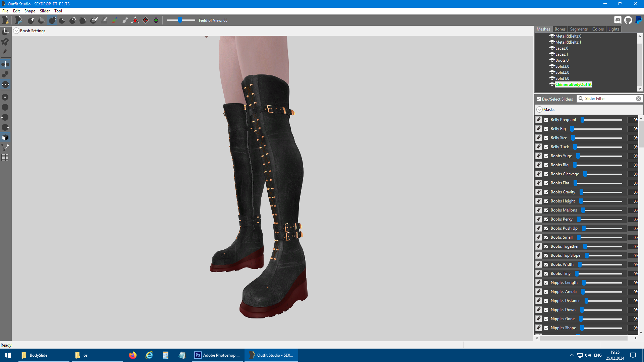Open the Shape menu
644x362 pixels.
[x=30, y=11]
